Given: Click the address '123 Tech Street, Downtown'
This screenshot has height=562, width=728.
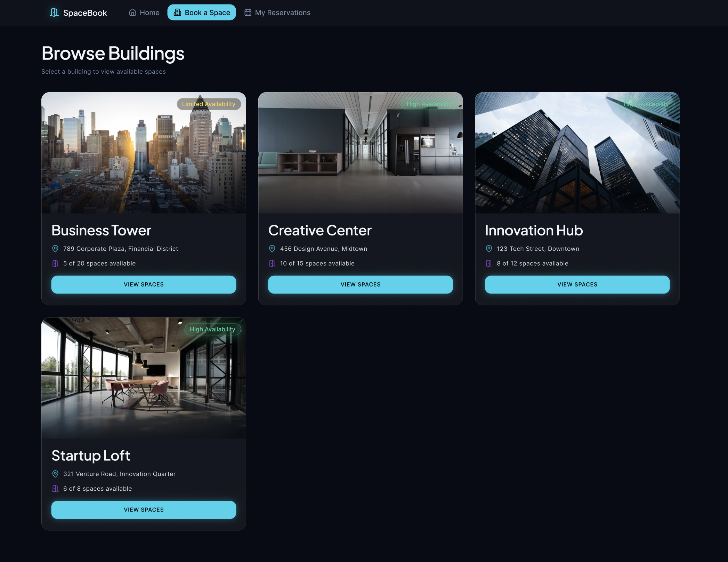Looking at the screenshot, I should coord(538,249).
